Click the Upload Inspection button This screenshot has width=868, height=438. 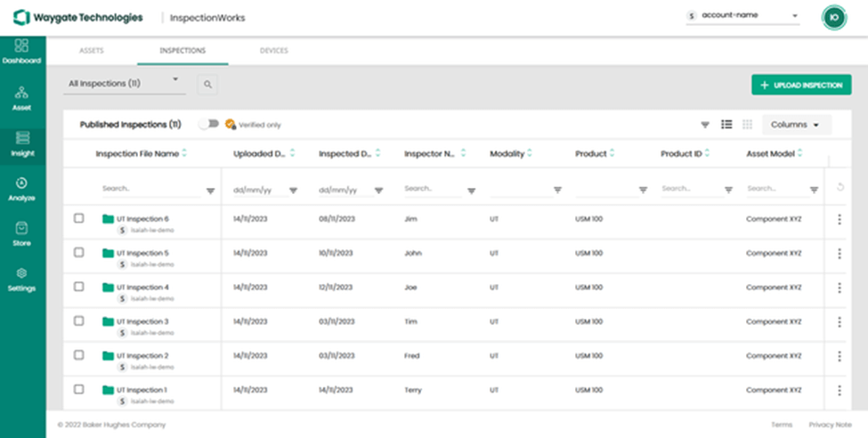coord(801,85)
